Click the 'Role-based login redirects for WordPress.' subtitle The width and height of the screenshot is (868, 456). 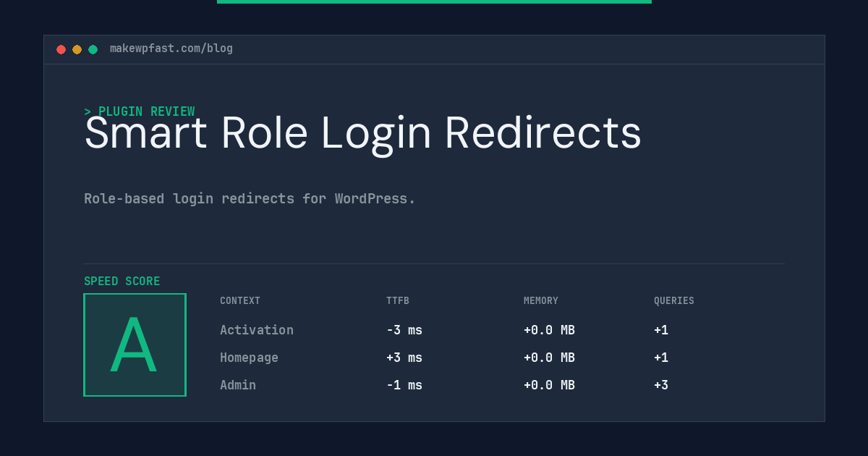pyautogui.click(x=250, y=198)
